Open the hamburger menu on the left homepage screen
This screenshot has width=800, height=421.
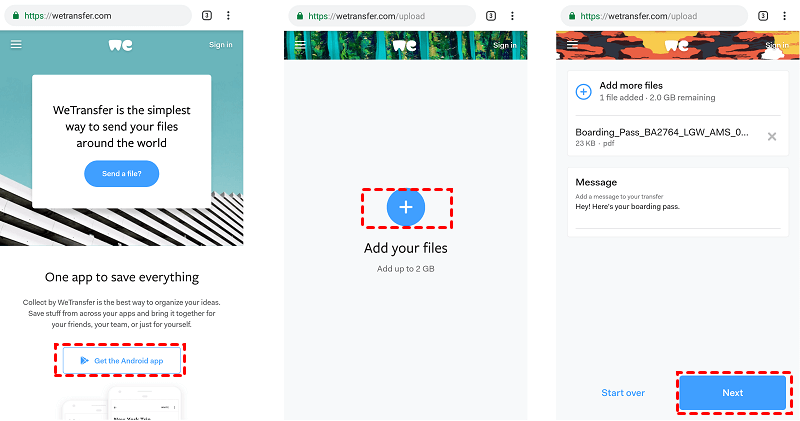[16, 45]
